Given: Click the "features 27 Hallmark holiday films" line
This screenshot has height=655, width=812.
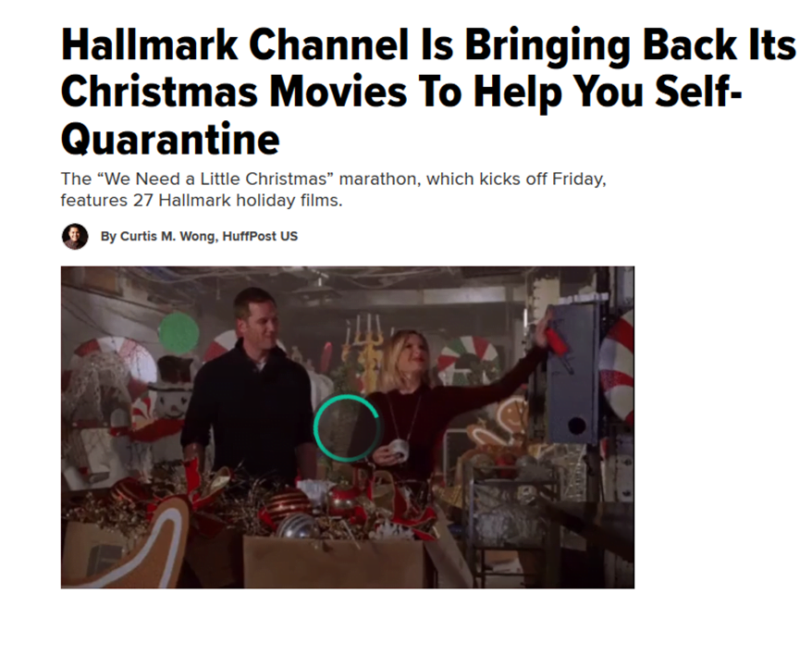Looking at the screenshot, I should [202, 200].
